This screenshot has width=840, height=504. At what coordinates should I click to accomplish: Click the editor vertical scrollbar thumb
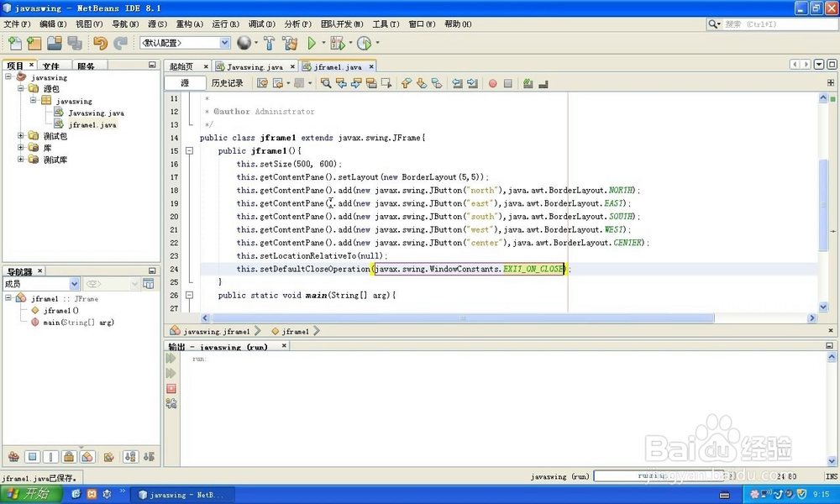[x=823, y=205]
